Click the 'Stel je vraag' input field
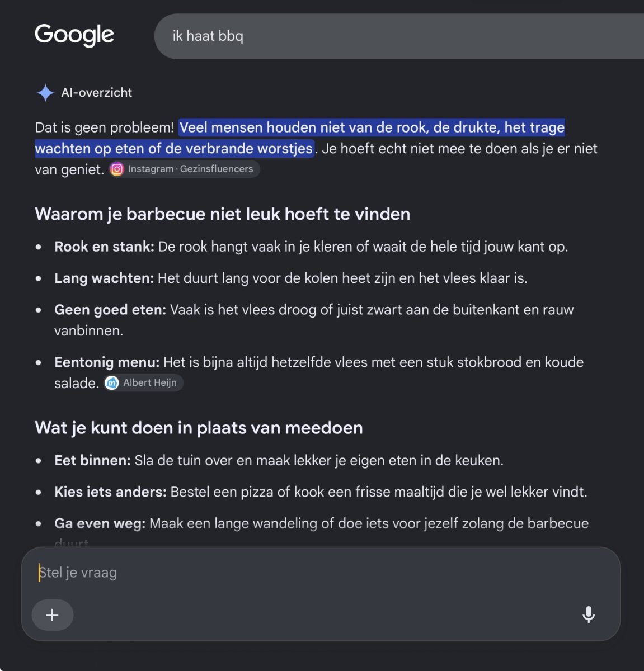 tap(321, 573)
